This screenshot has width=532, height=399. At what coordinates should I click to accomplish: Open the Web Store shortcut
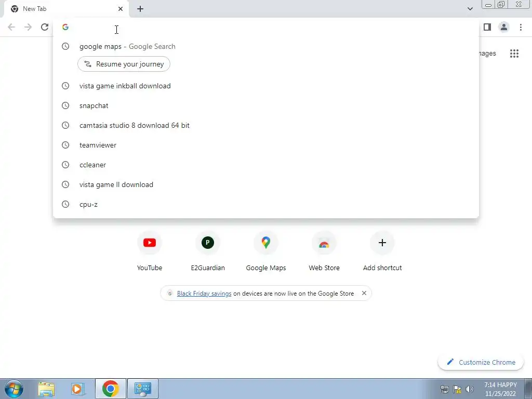pyautogui.click(x=324, y=251)
